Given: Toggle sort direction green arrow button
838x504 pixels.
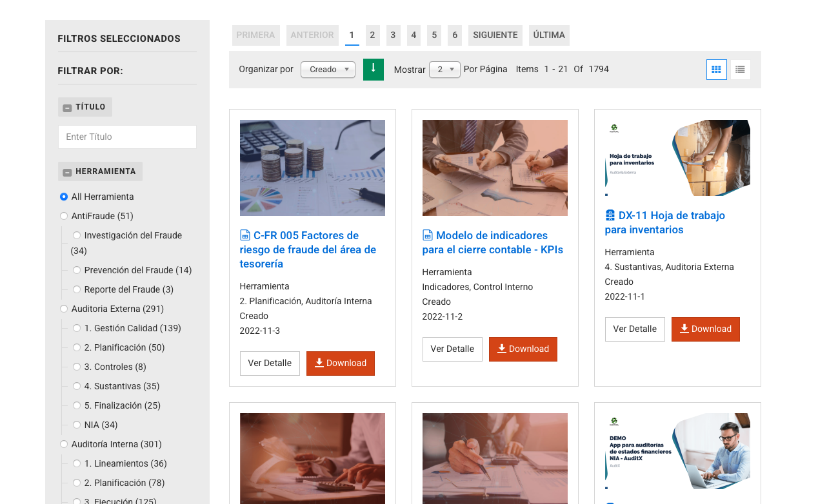Looking at the screenshot, I should [x=373, y=70].
